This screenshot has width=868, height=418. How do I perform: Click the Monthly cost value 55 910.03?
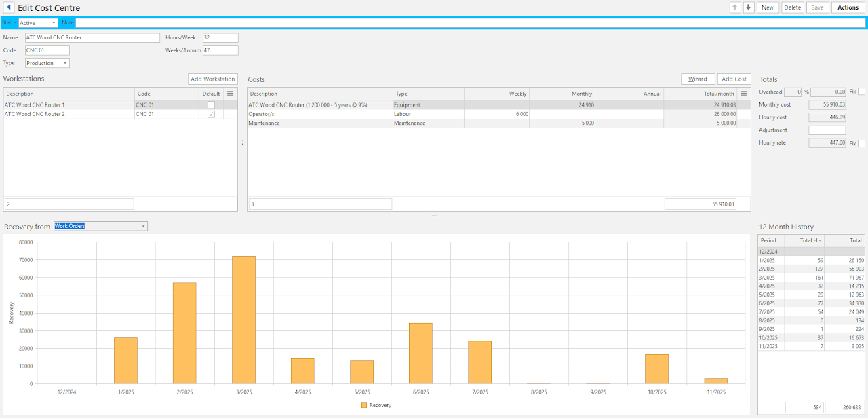coord(827,104)
